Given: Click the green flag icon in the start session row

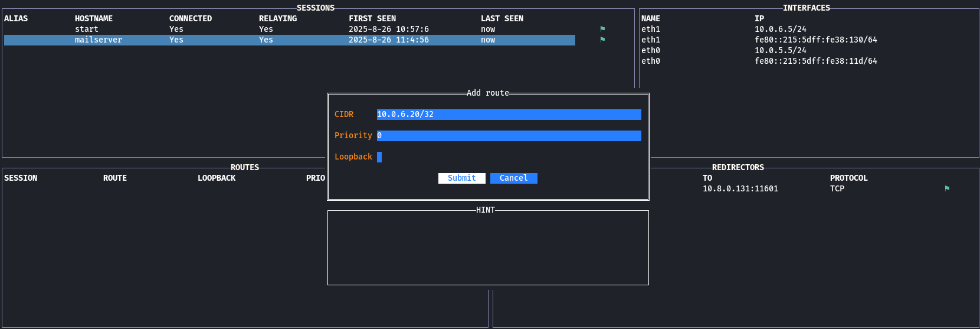Looking at the screenshot, I should (602, 29).
